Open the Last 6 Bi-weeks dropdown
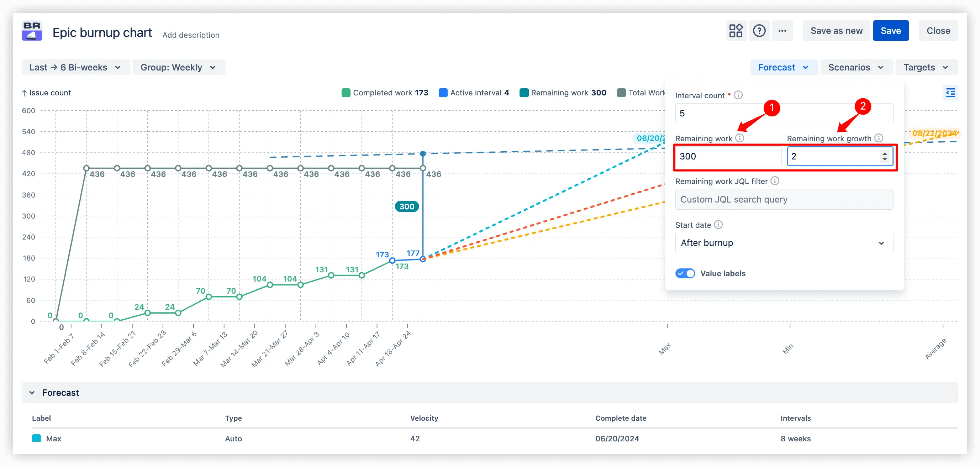This screenshot has height=467, width=980. [76, 67]
